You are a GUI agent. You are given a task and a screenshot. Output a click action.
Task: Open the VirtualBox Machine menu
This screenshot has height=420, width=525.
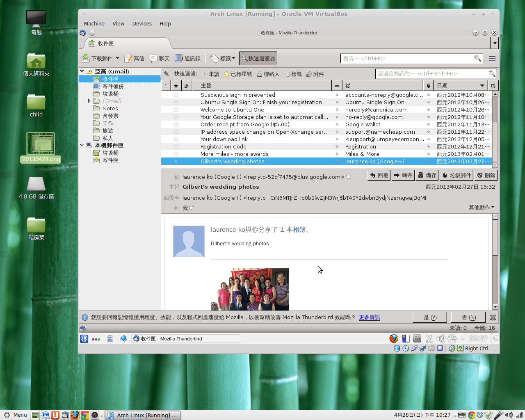point(94,24)
